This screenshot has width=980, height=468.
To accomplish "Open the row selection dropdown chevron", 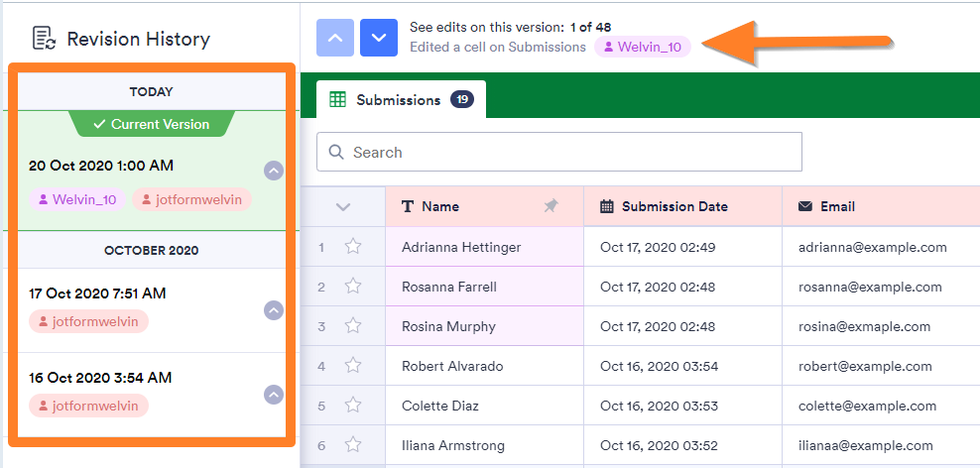I will click(343, 206).
